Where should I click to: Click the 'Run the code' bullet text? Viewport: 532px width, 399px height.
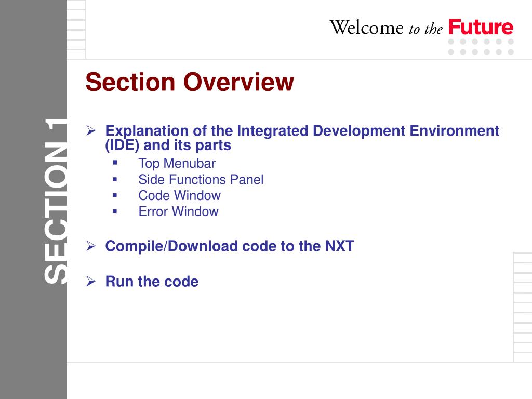coord(152,282)
